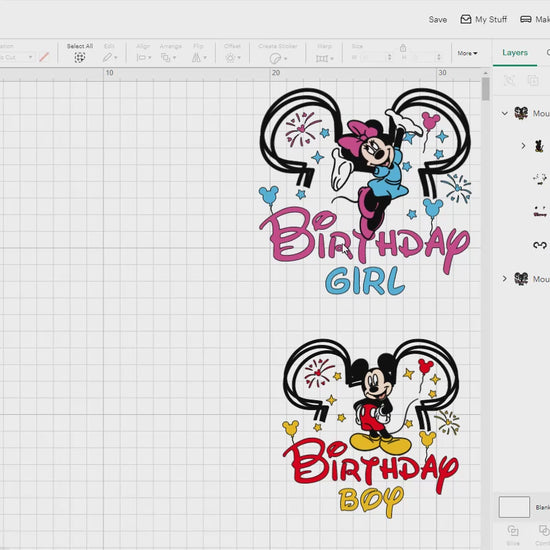Click the height size field
Viewport: 550px width, 550px height.
[424, 57]
